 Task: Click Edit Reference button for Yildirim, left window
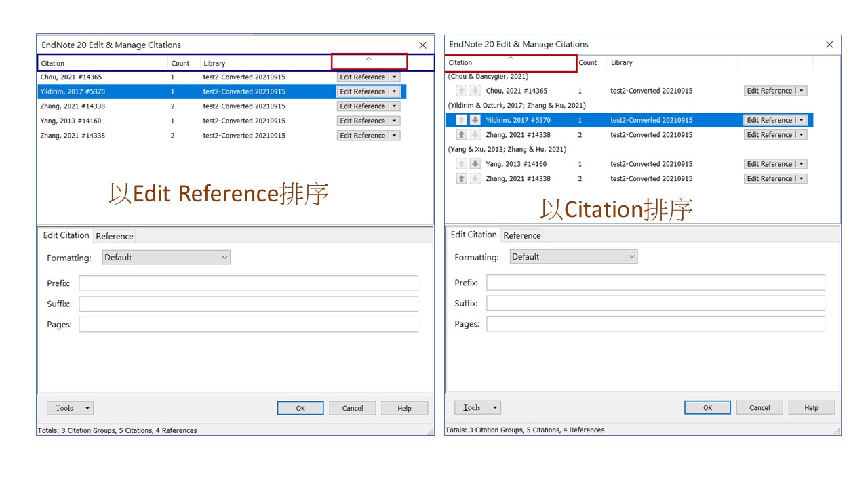[363, 91]
